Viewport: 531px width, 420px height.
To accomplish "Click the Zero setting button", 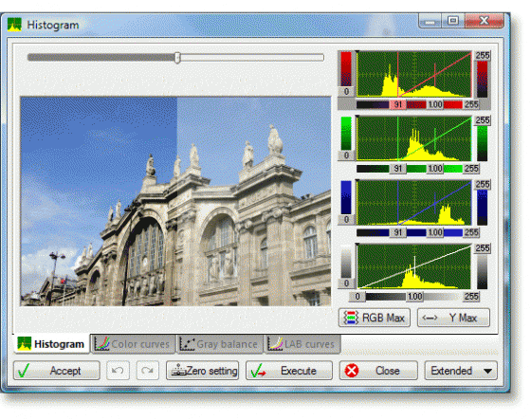I will click(203, 370).
